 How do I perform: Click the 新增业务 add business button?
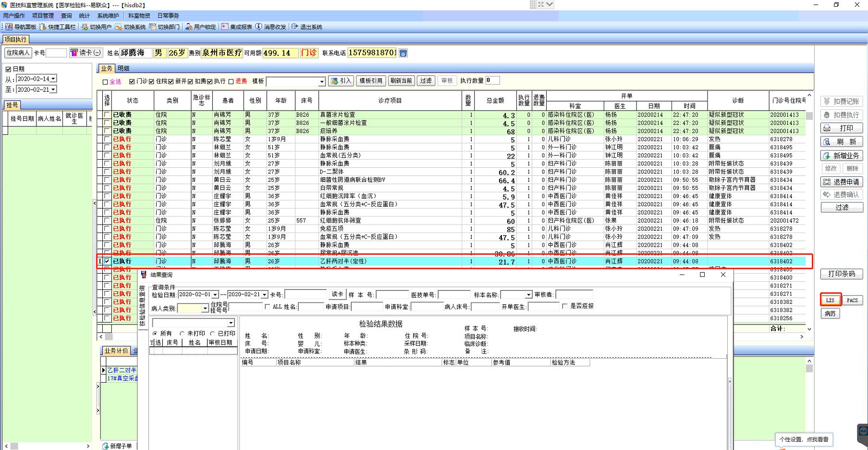coord(842,156)
